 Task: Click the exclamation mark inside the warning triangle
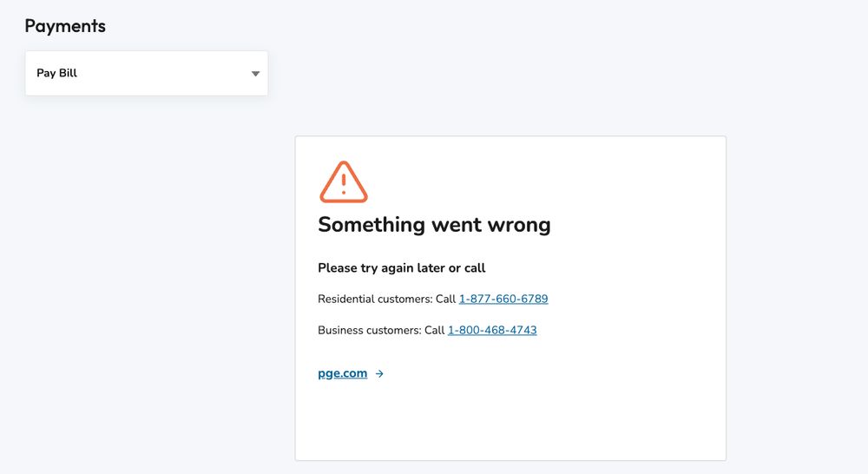point(344,183)
